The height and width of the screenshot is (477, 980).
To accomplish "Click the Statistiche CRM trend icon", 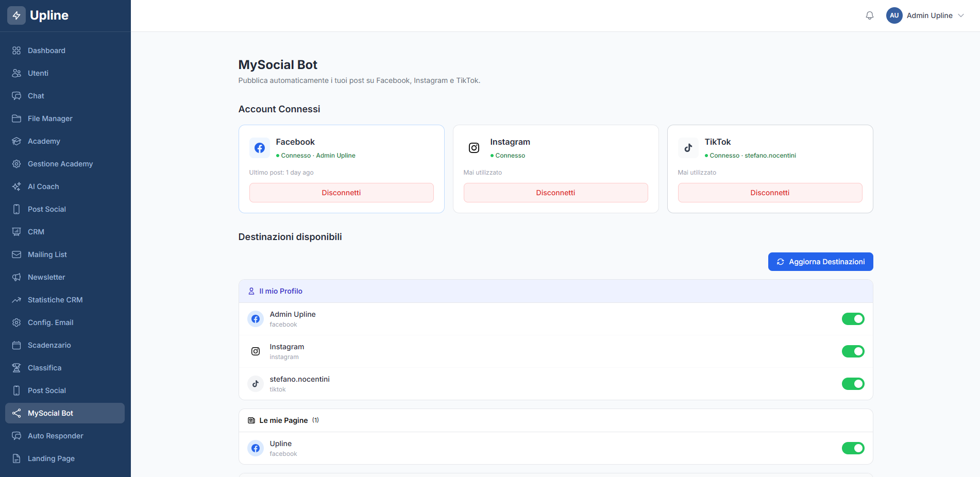I will coord(16,300).
